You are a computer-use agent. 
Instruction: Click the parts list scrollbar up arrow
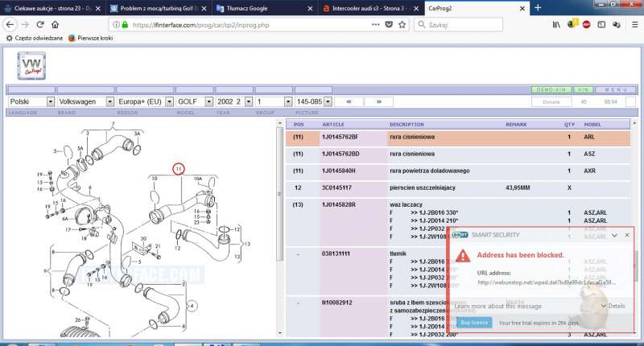click(634, 123)
